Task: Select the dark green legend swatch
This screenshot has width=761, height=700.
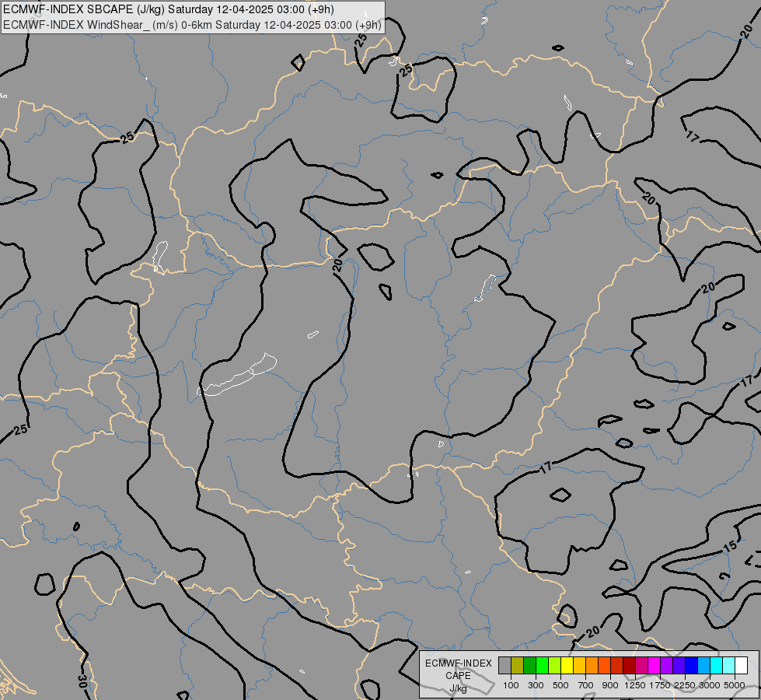Action: coord(529,666)
